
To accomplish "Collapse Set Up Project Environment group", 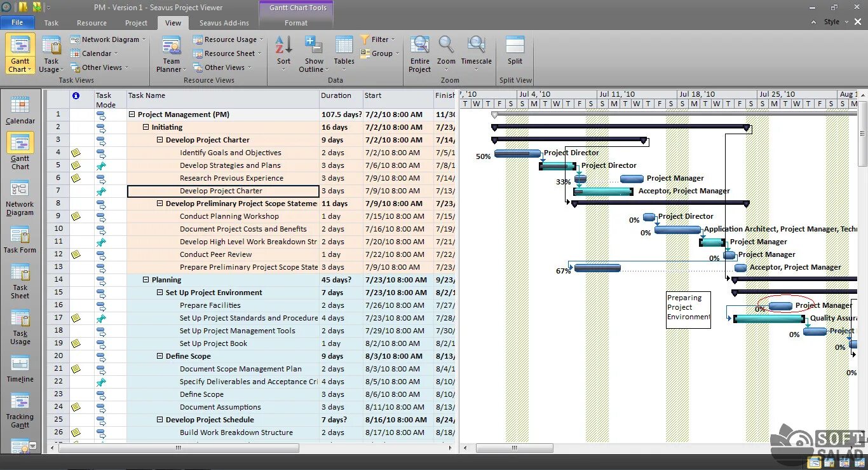I will tap(160, 293).
